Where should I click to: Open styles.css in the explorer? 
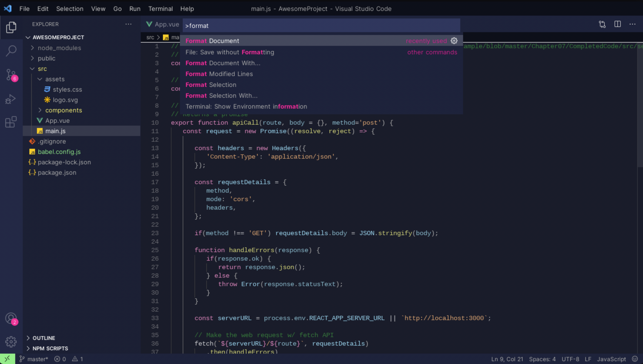coord(67,90)
